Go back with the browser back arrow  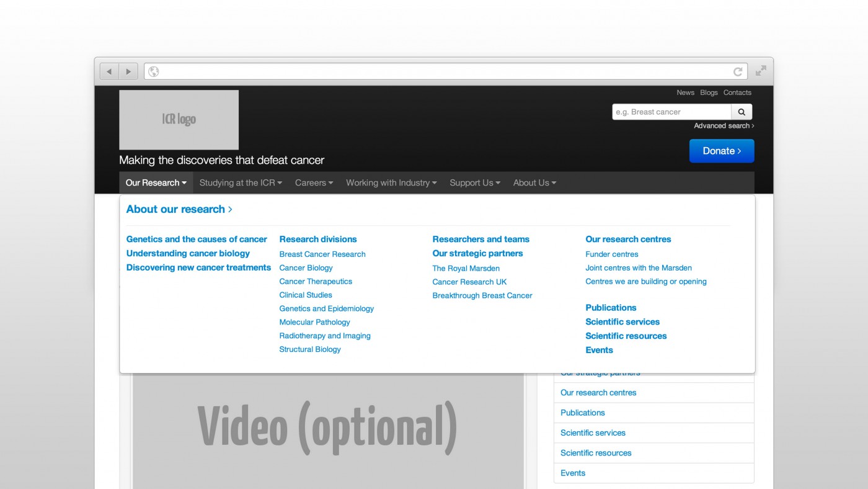pos(109,71)
